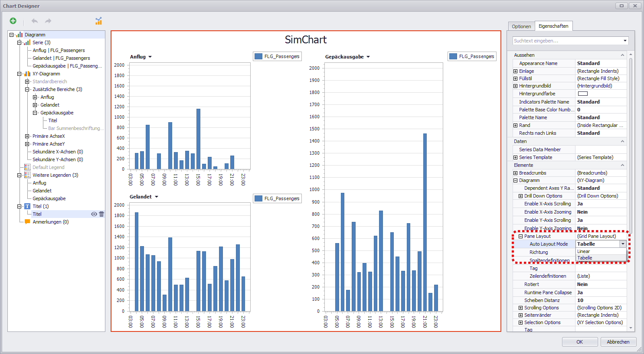Click the green add element icon
Image resolution: width=644 pixels, height=354 pixels.
click(x=13, y=21)
